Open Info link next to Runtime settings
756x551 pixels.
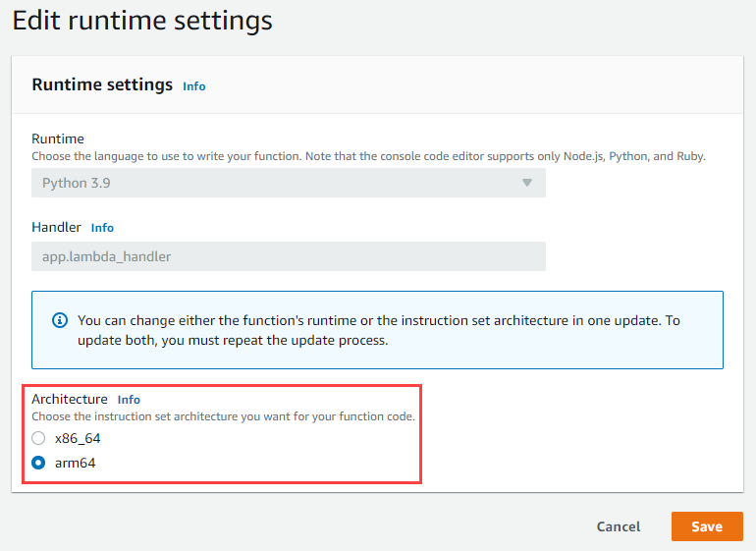tap(194, 86)
